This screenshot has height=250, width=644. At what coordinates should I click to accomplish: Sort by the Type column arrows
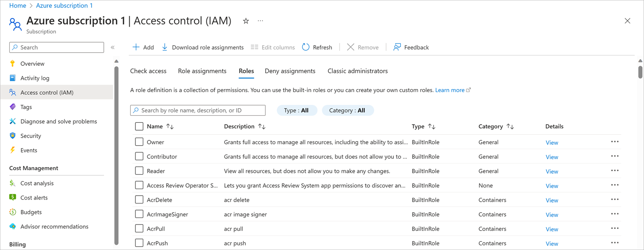[x=432, y=127]
